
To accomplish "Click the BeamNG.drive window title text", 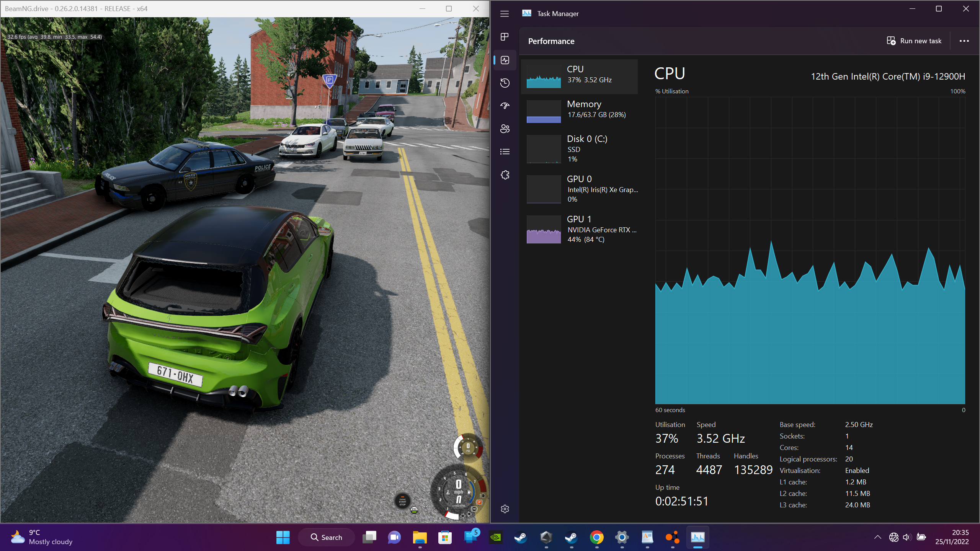I will (x=76, y=9).
